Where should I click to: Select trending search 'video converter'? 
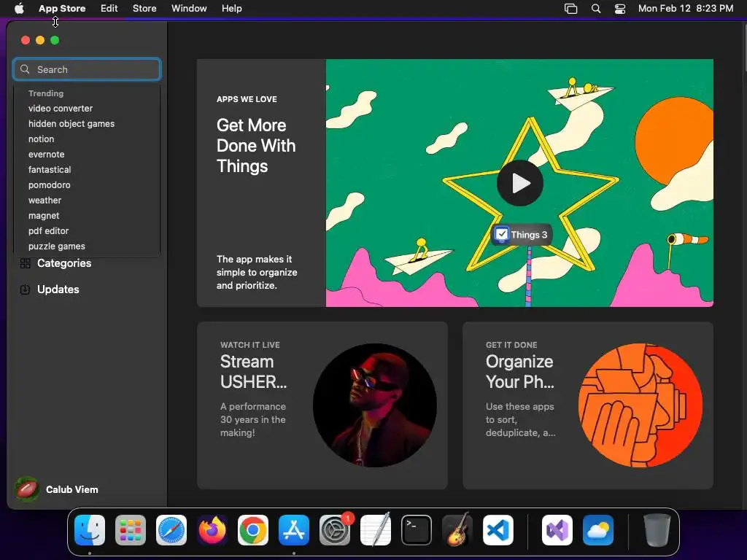(x=61, y=108)
